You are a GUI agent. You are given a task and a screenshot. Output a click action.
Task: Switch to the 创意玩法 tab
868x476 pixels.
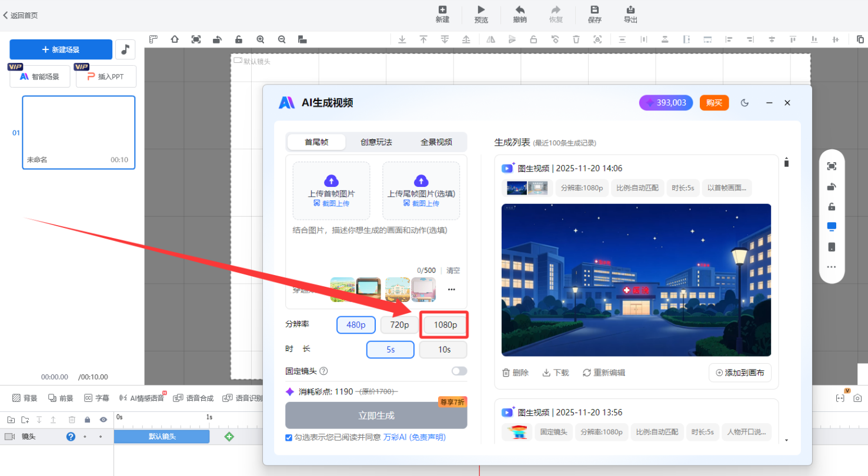point(376,142)
